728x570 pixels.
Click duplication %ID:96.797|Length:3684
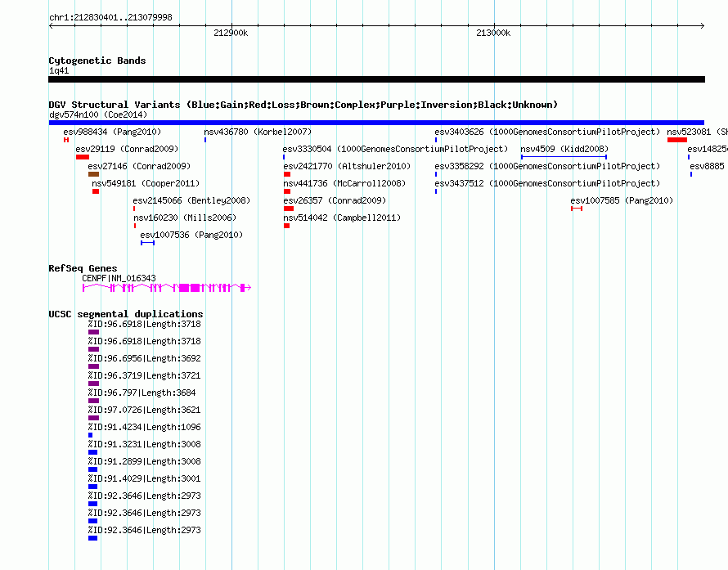click(x=142, y=393)
